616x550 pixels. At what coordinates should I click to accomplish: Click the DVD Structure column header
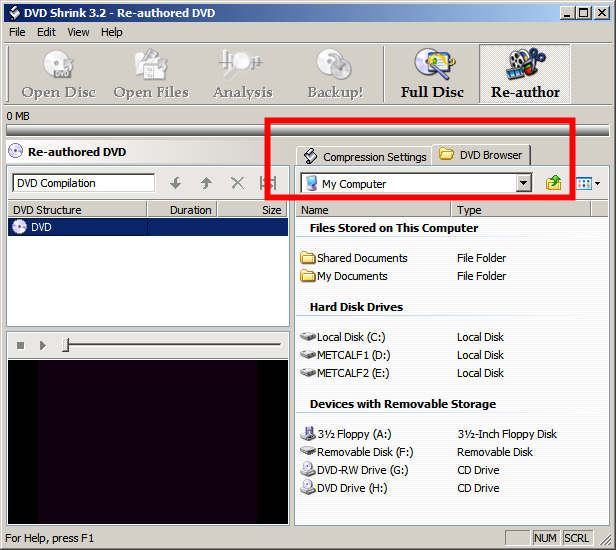coord(77,210)
